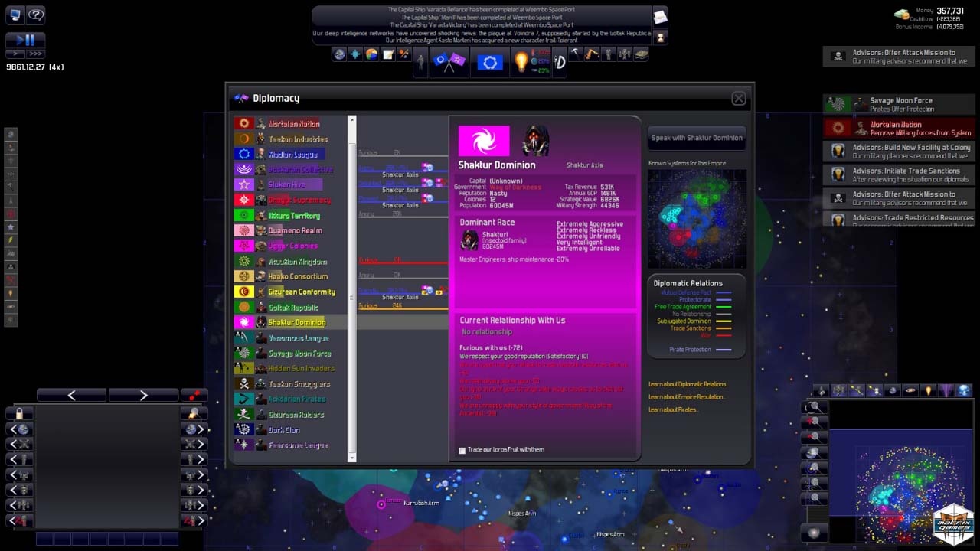980x551 pixels.
Task: Click the globe colonies icon in top toolbar
Action: coord(339,54)
